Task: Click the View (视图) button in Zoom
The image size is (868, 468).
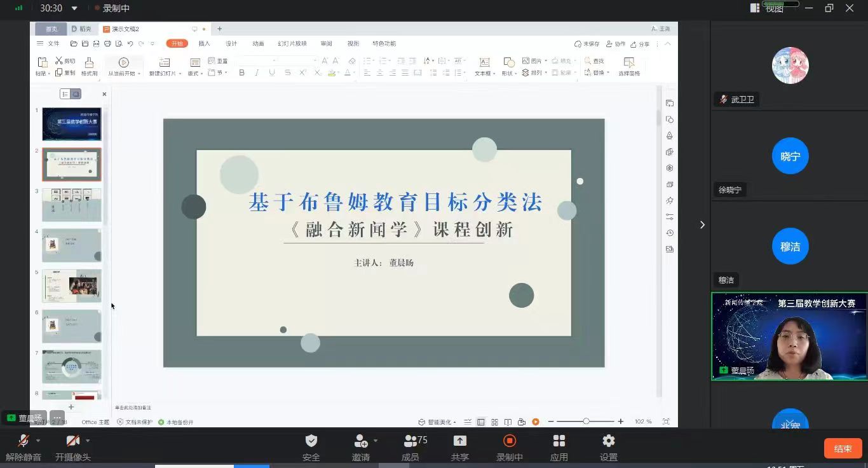Action: (x=768, y=8)
